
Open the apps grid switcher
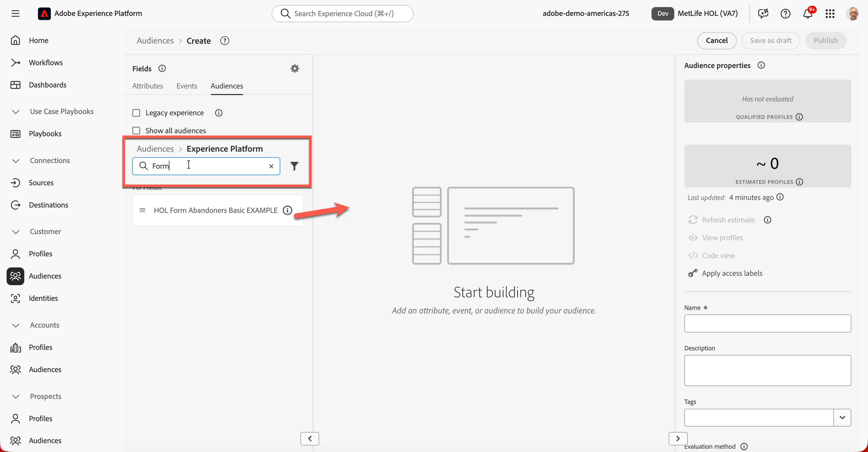click(830, 13)
